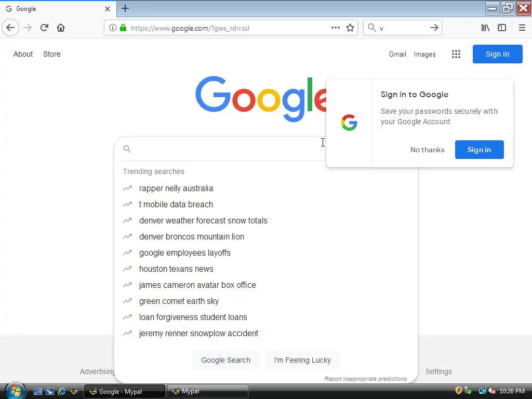Open the Images link

(x=424, y=54)
